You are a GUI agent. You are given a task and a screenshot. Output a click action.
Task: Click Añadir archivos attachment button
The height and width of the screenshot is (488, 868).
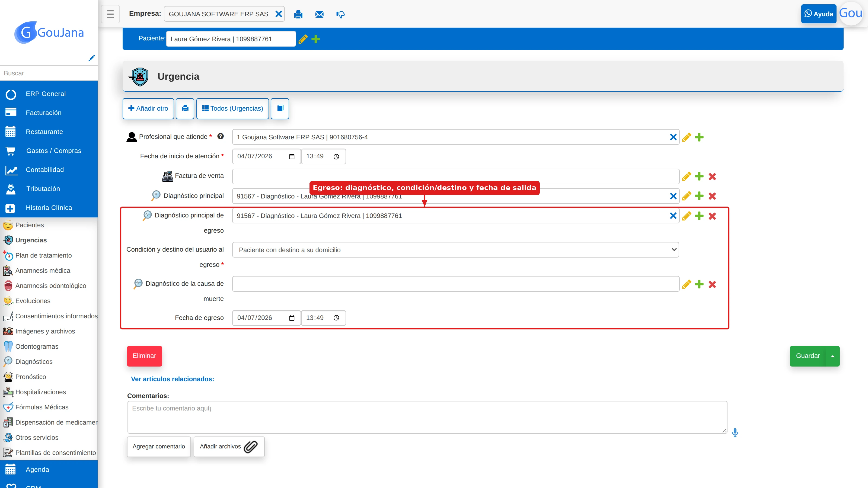tap(229, 447)
